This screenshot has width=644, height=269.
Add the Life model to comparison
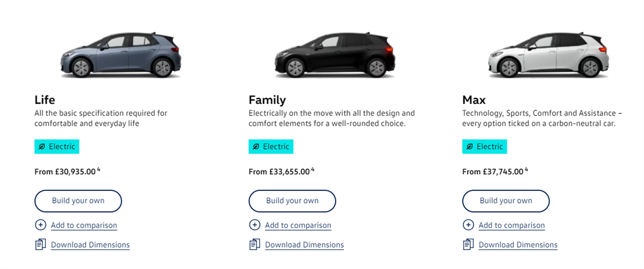coord(84,225)
